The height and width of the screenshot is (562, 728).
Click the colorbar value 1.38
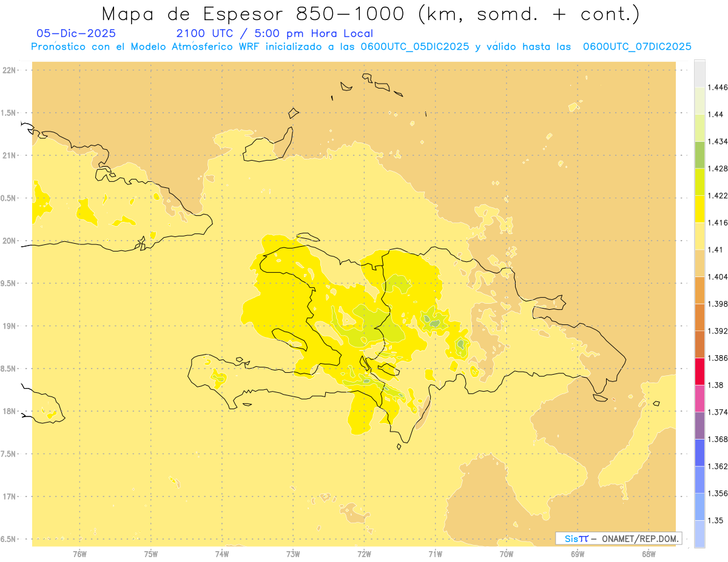716,385
